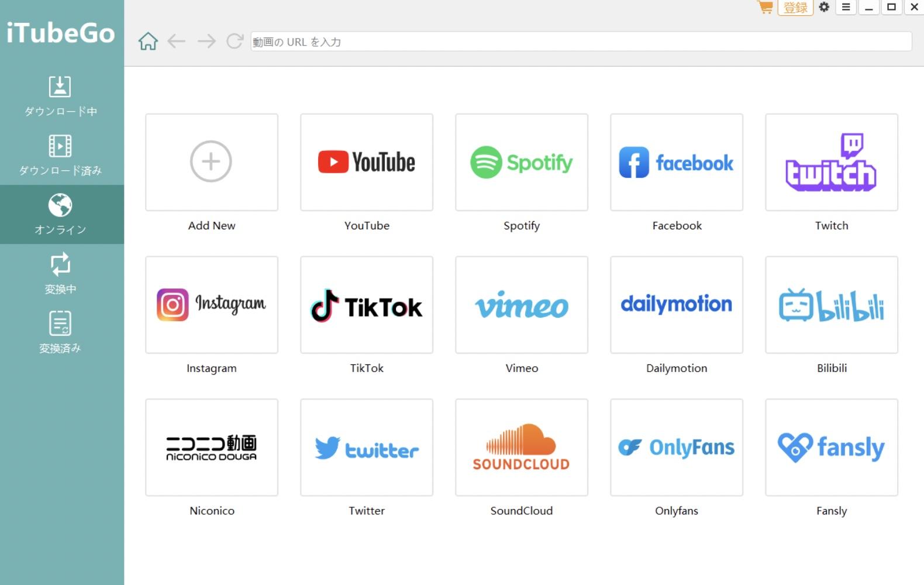Maximize the iTubeGo window

pyautogui.click(x=891, y=7)
